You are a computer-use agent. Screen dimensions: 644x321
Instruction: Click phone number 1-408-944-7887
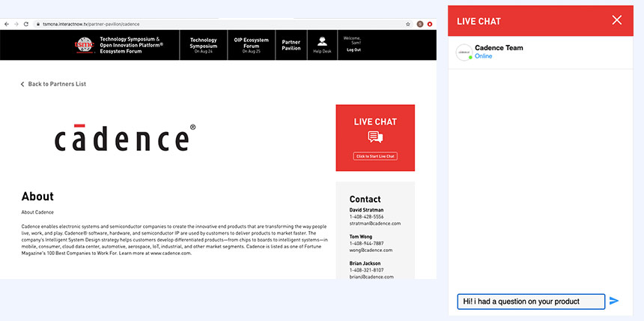[x=366, y=243]
